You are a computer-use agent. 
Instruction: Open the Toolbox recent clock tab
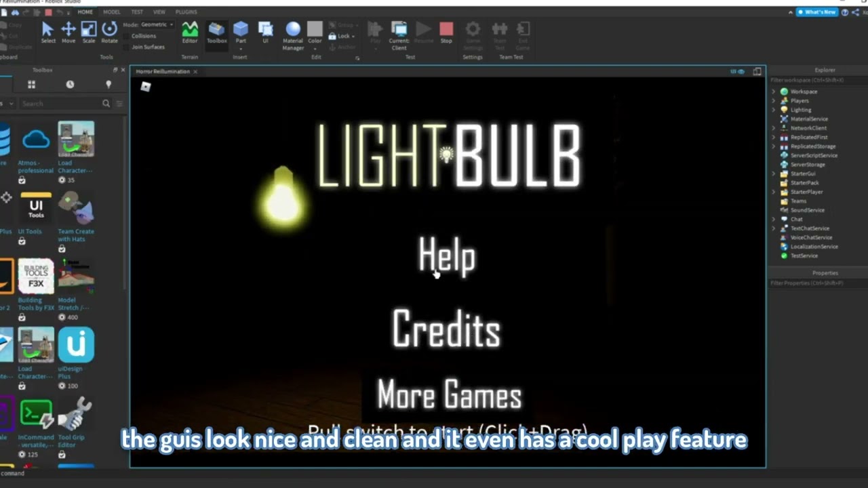pos(70,84)
